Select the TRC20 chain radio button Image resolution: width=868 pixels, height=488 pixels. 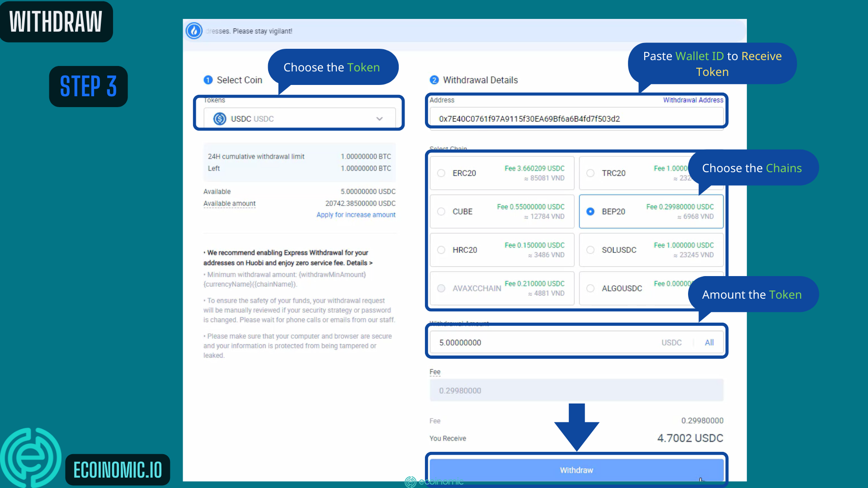click(x=590, y=173)
